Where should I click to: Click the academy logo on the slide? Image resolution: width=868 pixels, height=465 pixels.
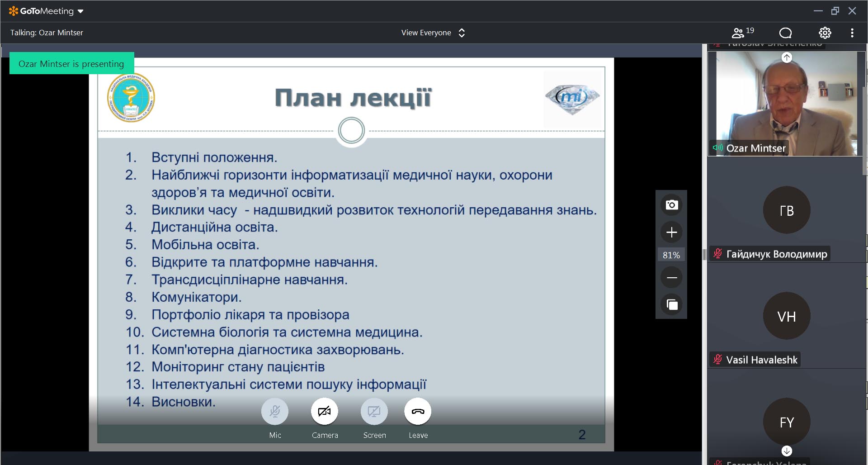tap(131, 98)
